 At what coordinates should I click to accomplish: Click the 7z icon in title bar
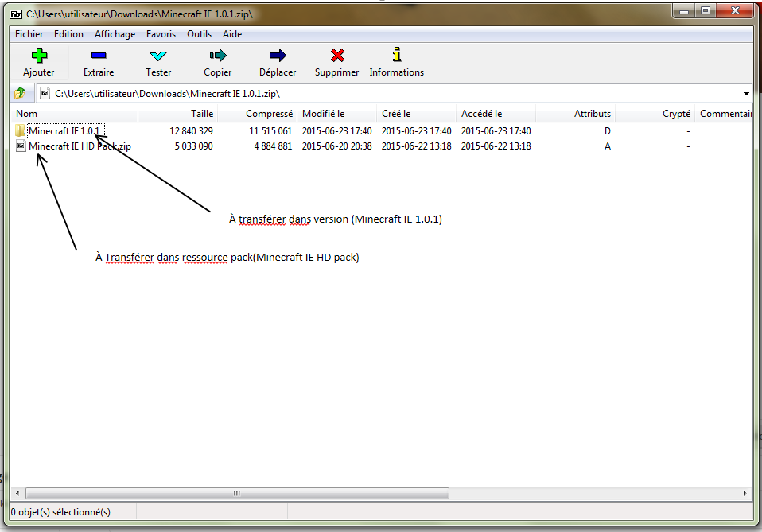click(16, 14)
